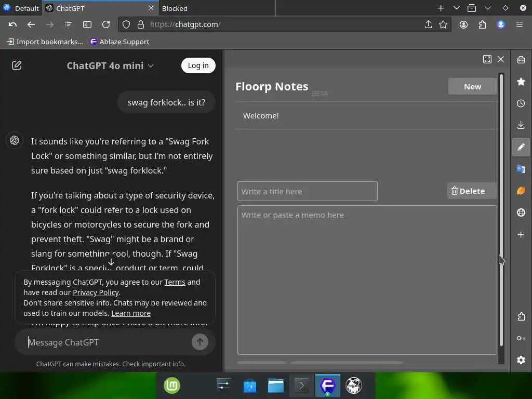Open the hamburger application menu

click(x=520, y=24)
